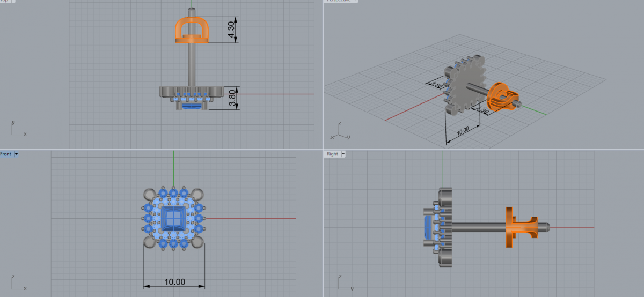Select the gray post shaft in Right view
This screenshot has height=297, width=644.
(479, 227)
